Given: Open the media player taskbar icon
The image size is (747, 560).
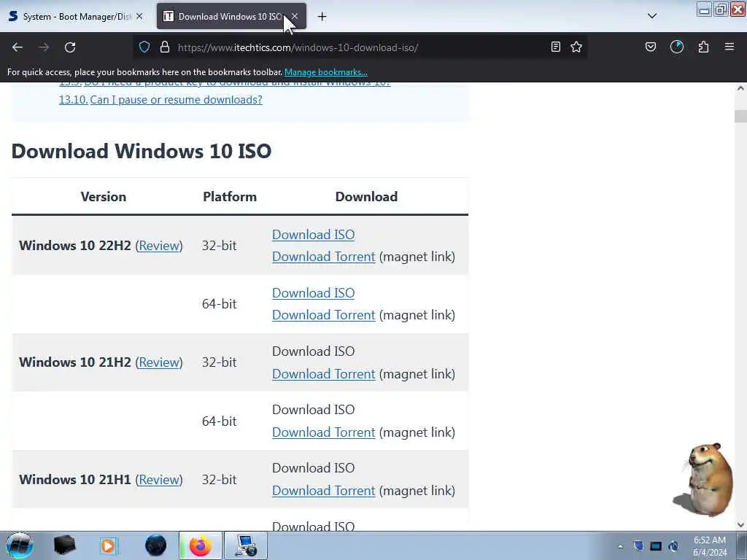Looking at the screenshot, I should coord(108,545).
